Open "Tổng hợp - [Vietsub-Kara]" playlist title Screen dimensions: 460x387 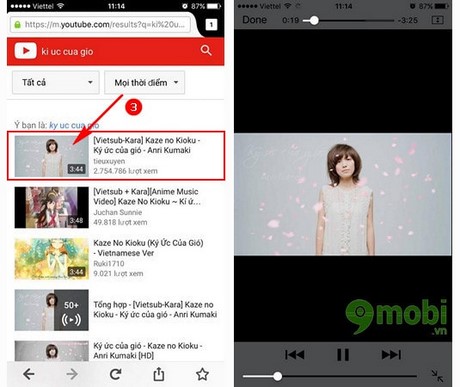(155, 309)
